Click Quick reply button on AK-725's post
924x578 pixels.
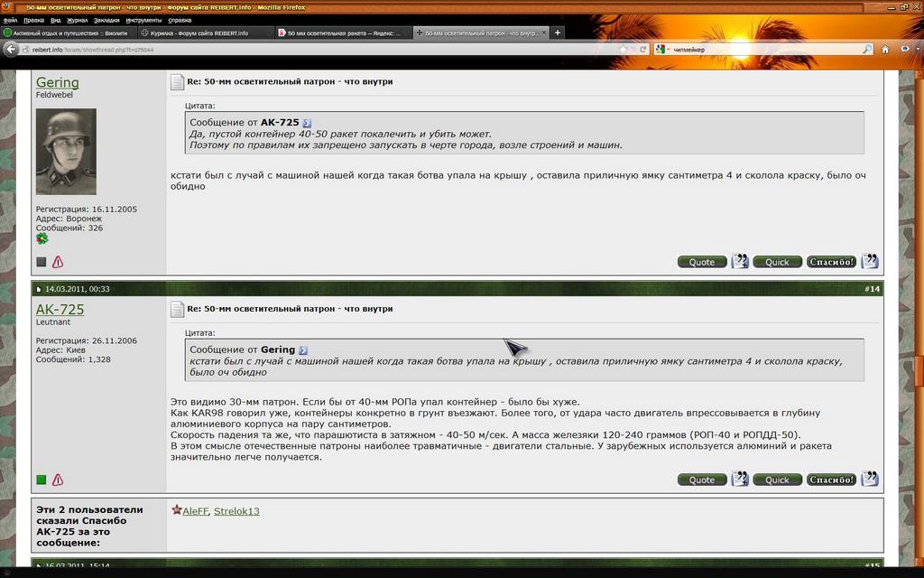click(777, 480)
